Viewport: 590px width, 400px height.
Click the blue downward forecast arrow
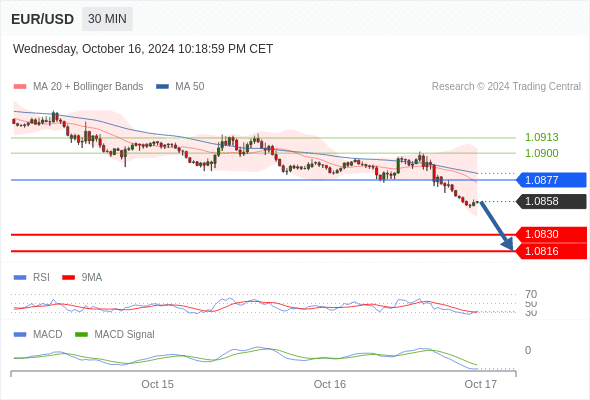coord(497,226)
